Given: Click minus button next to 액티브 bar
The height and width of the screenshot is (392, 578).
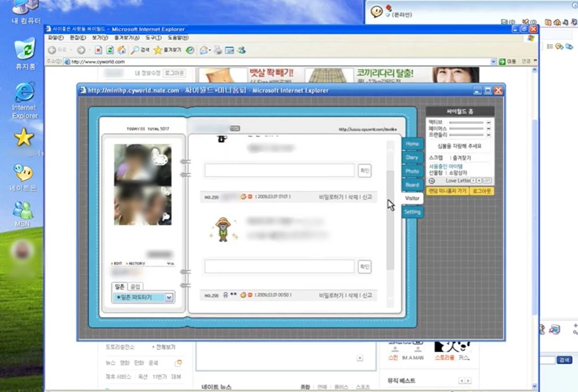Looking at the screenshot, I should (x=488, y=123).
